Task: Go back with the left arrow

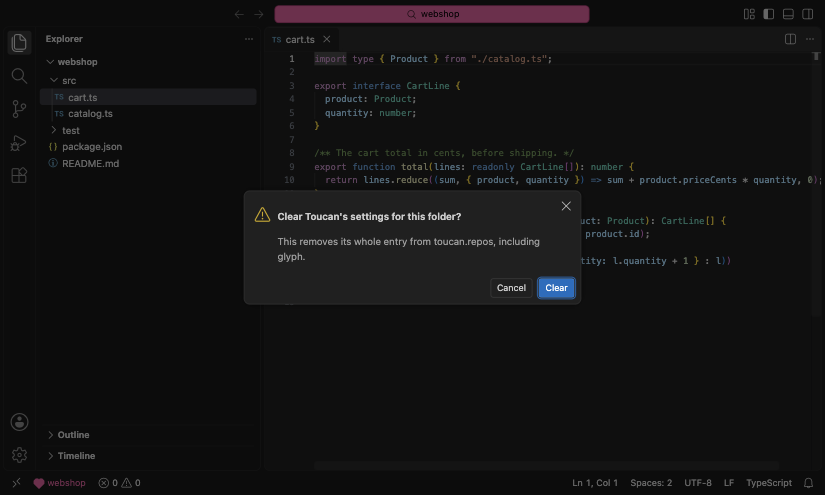Action: [239, 14]
